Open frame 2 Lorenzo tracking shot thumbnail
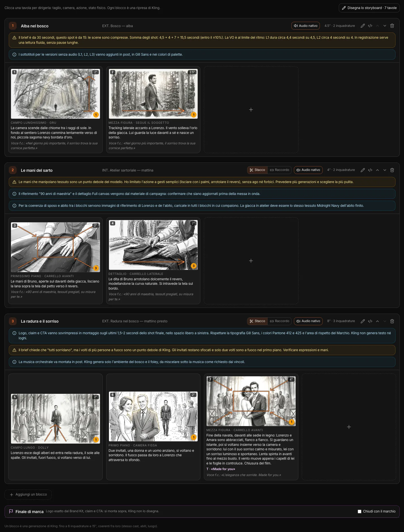This screenshot has width=404, height=532. [x=153, y=94]
